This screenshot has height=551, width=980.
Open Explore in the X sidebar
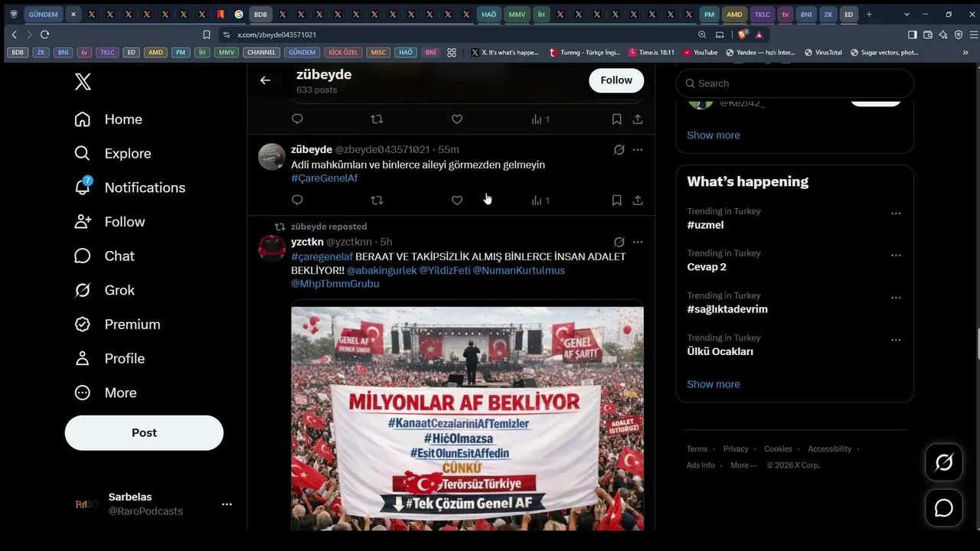pyautogui.click(x=113, y=154)
